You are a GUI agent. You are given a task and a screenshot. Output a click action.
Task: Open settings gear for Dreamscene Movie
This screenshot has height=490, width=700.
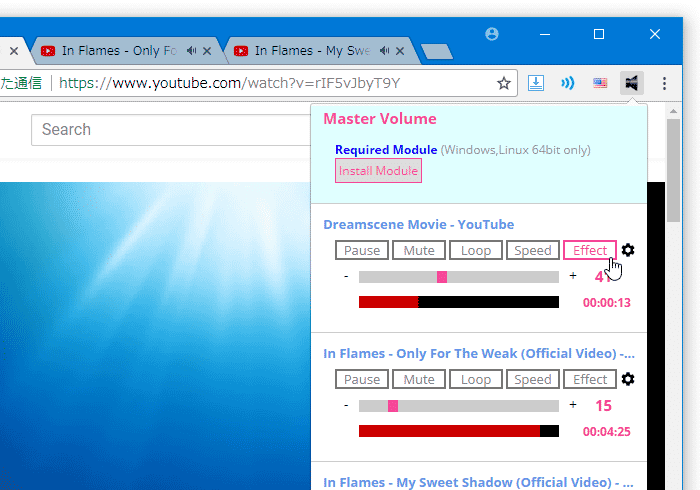(x=628, y=250)
